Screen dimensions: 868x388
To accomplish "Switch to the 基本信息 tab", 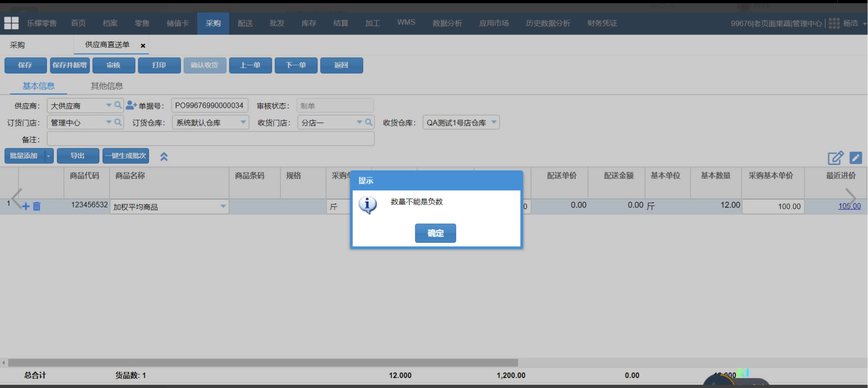I will click(x=39, y=86).
